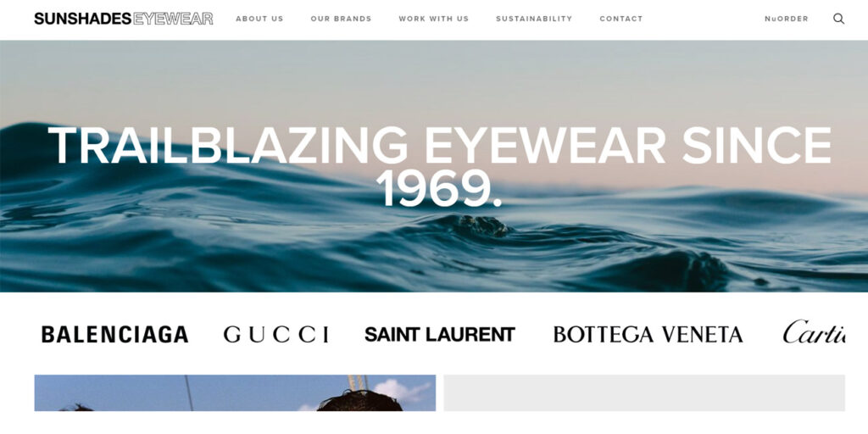Navigate to the Sustainability section

coord(534,19)
